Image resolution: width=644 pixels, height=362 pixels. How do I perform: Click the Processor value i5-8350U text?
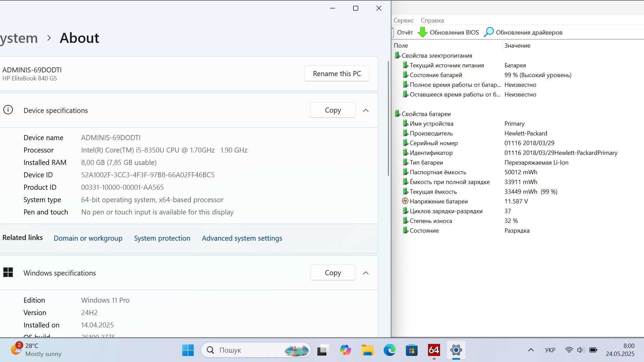point(164,150)
